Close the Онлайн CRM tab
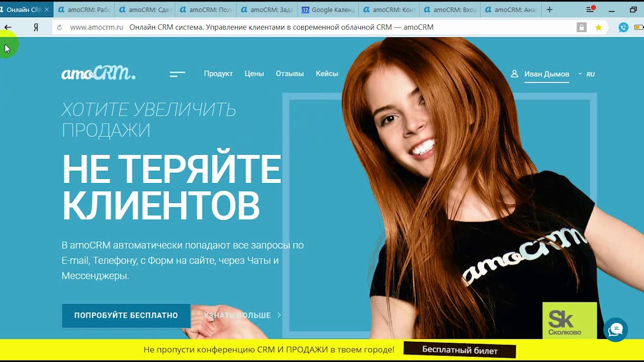644x362 pixels. pos(46,10)
